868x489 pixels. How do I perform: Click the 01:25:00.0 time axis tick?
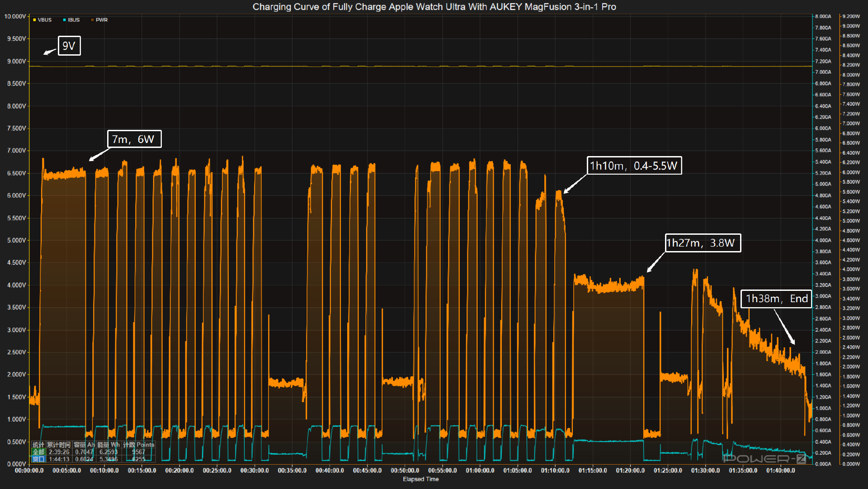668,470
